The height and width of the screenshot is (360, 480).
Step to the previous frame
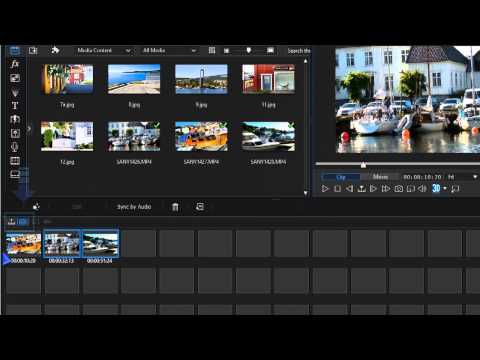[349, 189]
